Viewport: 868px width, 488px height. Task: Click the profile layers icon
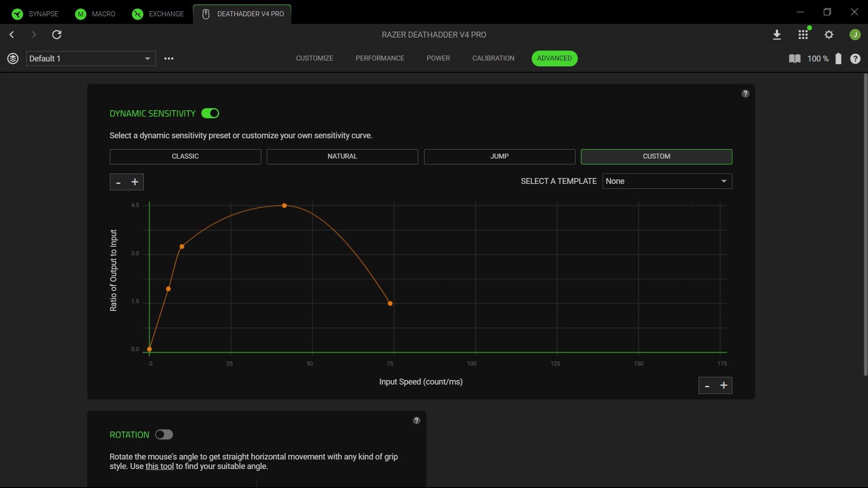click(x=13, y=58)
